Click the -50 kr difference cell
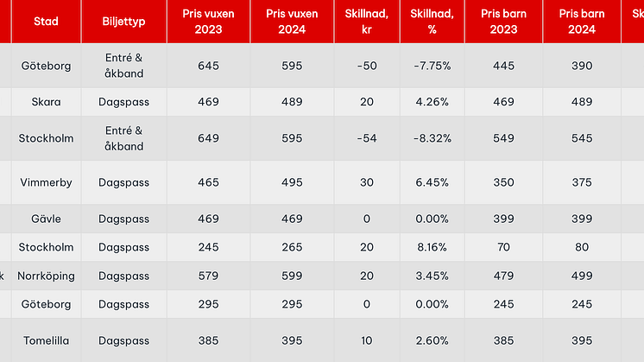This screenshot has width=644, height=362. [x=366, y=66]
